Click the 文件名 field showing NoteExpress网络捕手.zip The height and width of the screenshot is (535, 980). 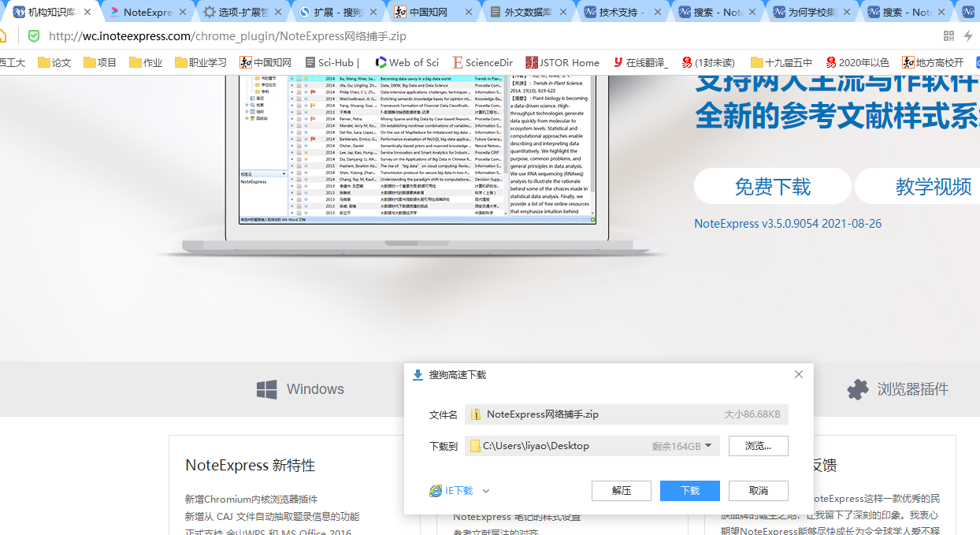click(x=627, y=414)
